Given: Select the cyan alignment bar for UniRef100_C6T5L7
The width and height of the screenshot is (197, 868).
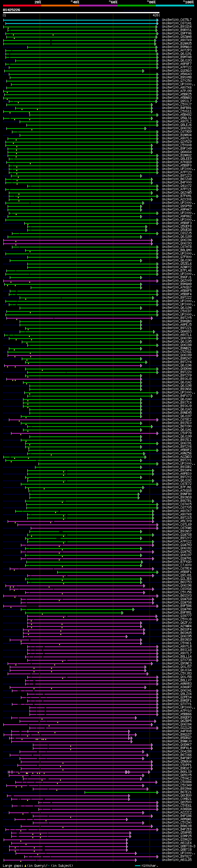Looking at the screenshot, I should 81,20.
